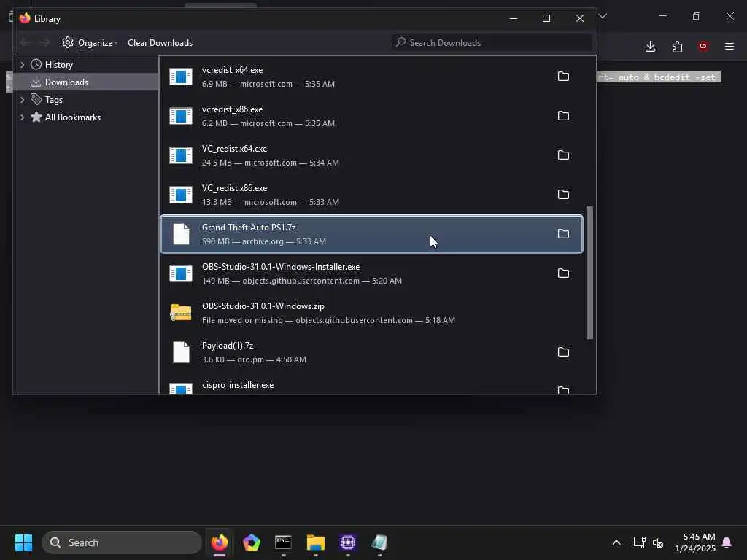The image size is (747, 560).
Task: Click the vcredist_x86.exe file icon
Action: click(181, 116)
